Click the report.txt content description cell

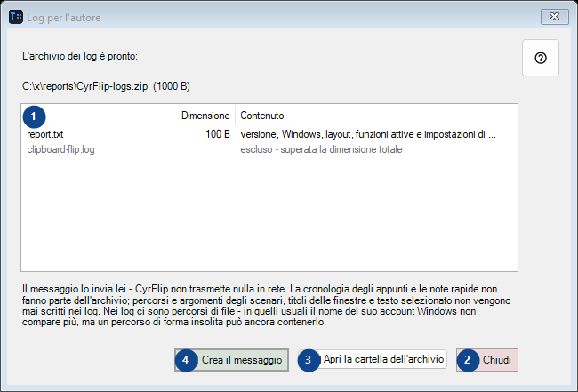pyautogui.click(x=368, y=134)
